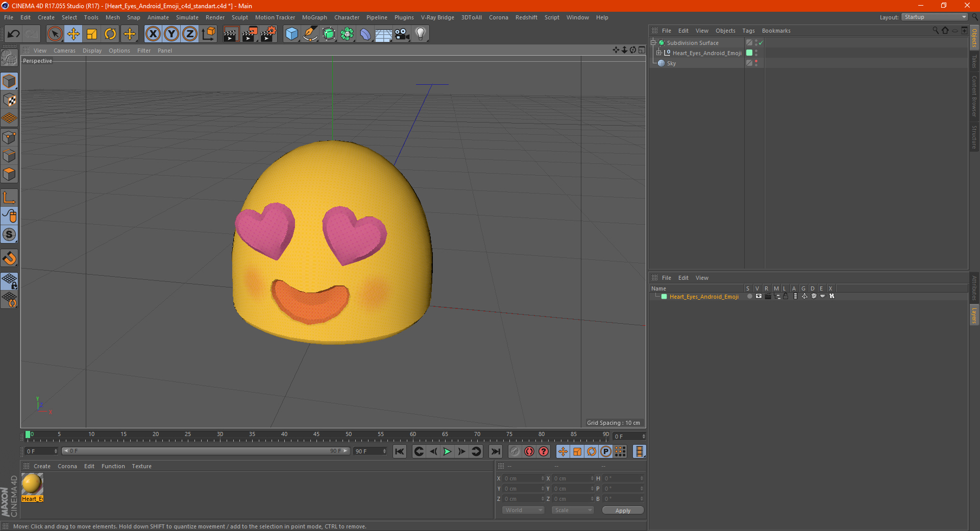
Task: Open the Bend deformer menu
Action: point(365,34)
